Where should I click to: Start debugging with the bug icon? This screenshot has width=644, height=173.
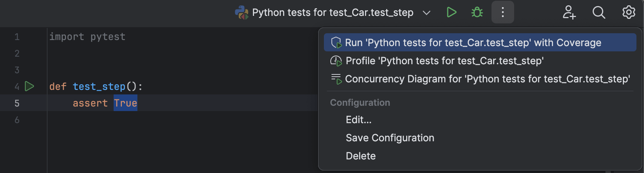point(477,12)
